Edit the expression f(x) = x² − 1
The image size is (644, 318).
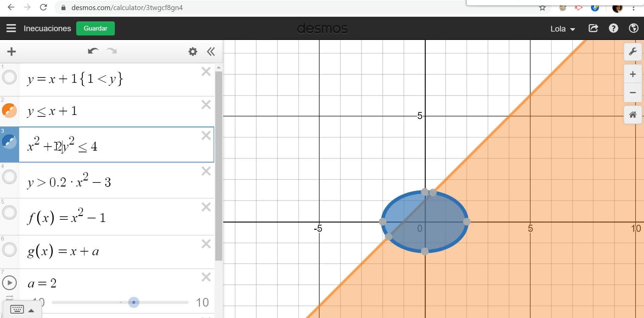(66, 216)
